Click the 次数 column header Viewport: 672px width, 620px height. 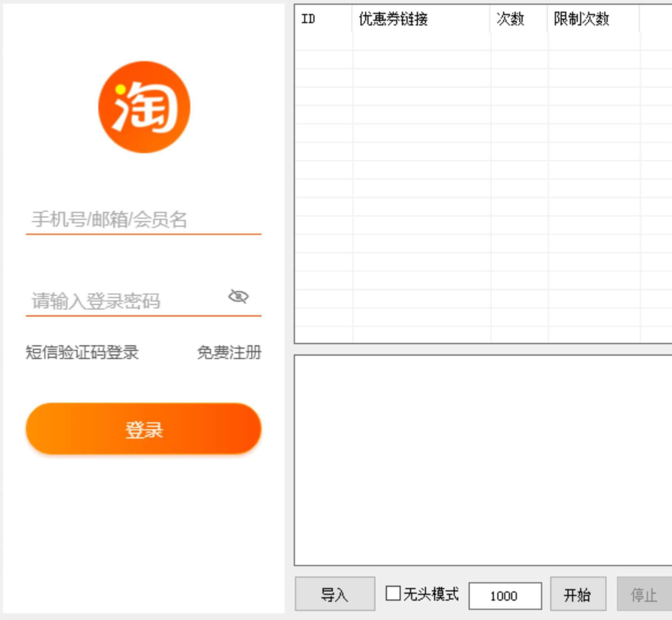click(511, 19)
